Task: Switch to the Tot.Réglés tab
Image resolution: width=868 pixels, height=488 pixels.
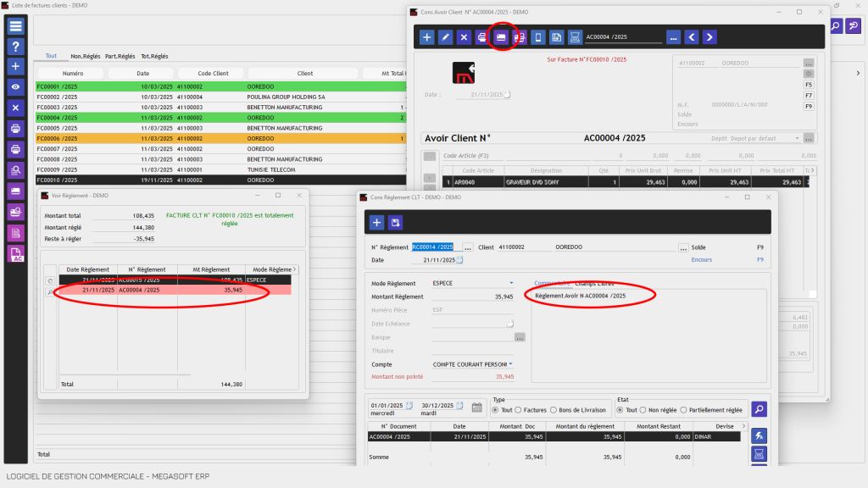Action: [154, 56]
